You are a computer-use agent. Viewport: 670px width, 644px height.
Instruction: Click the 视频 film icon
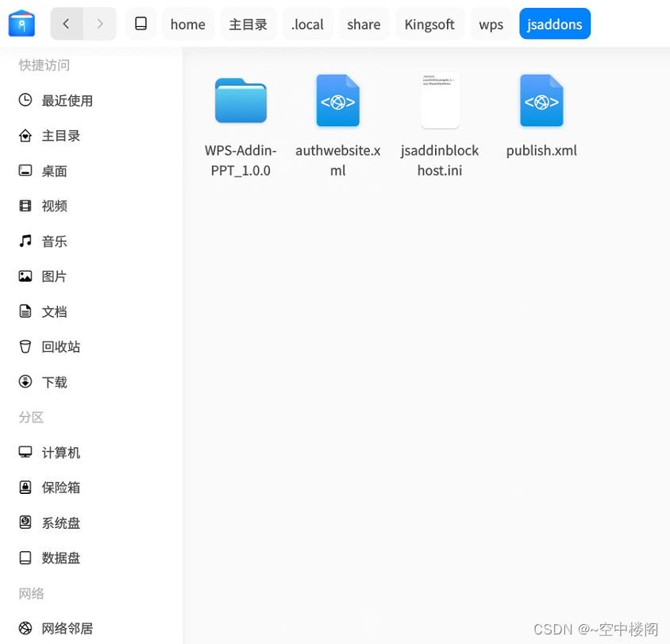point(25,206)
